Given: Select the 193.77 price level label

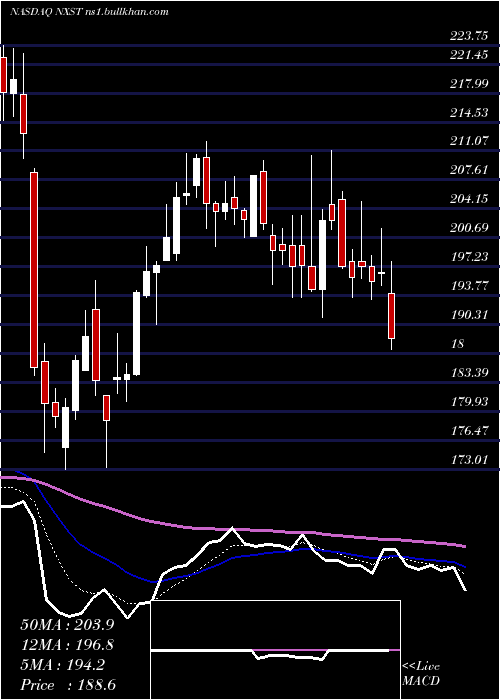Looking at the screenshot, I should [x=469, y=286].
